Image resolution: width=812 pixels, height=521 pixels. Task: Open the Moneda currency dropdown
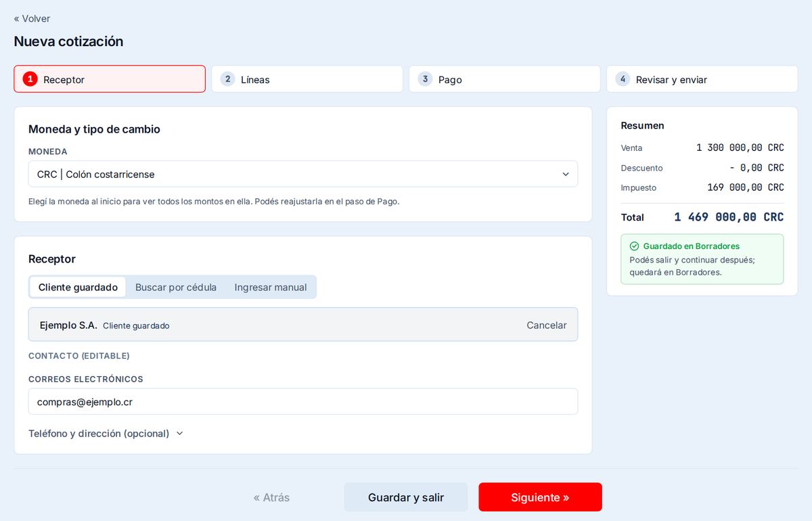(x=303, y=174)
